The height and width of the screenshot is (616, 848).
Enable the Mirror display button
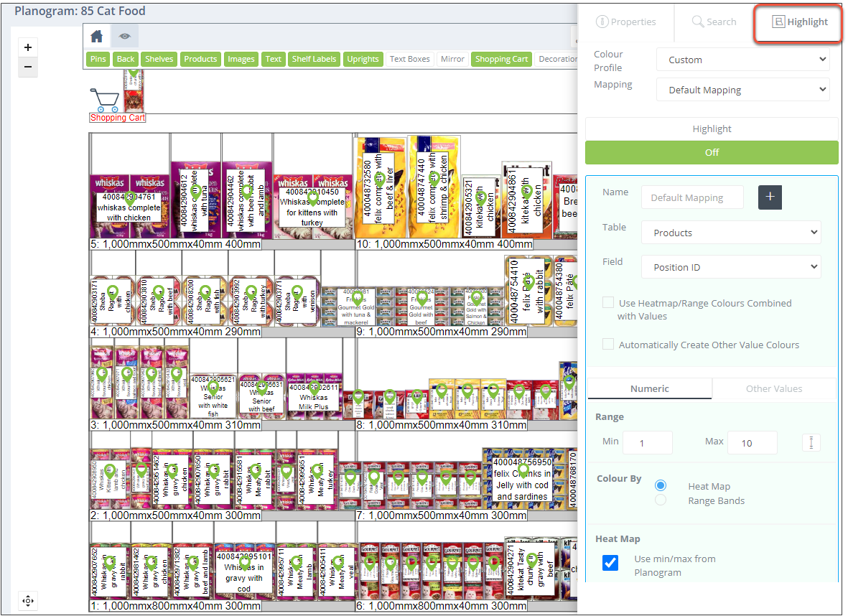pyautogui.click(x=452, y=59)
